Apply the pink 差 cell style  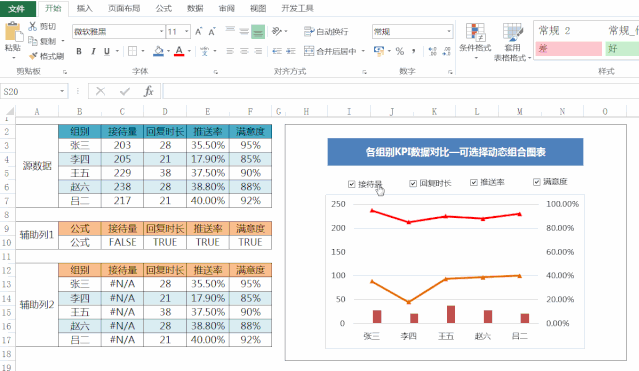point(568,49)
